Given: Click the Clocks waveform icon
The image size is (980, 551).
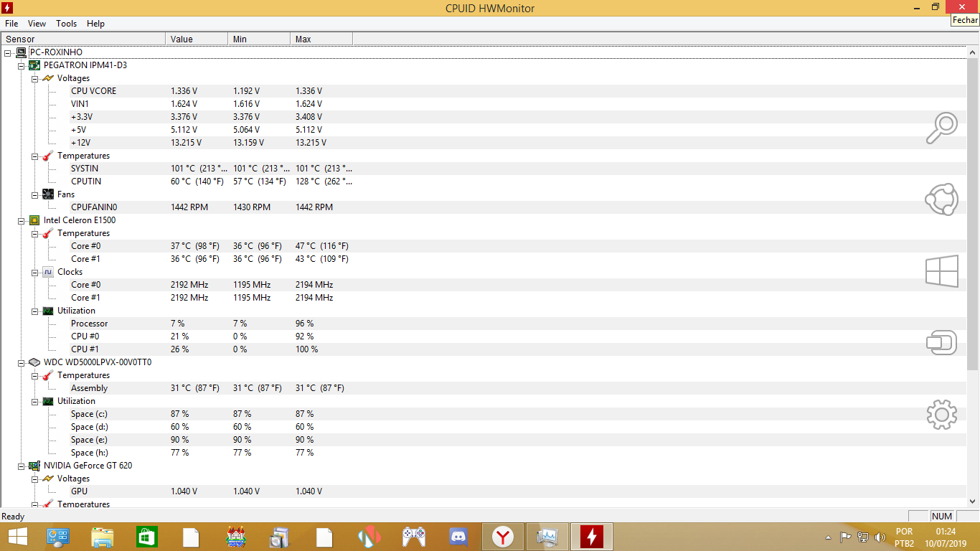Looking at the screenshot, I should click(48, 272).
